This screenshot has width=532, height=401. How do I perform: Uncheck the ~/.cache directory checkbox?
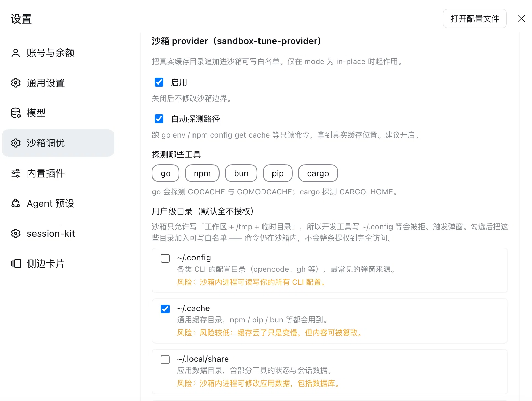point(165,309)
